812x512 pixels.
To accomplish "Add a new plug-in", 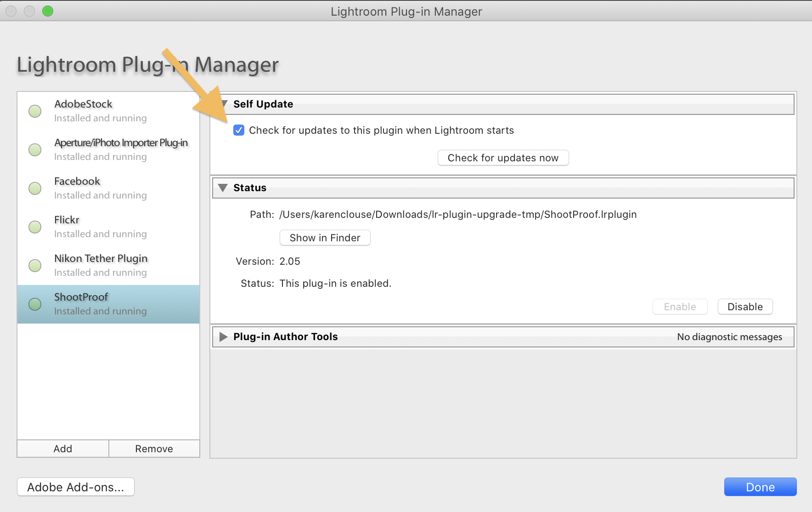I will click(x=63, y=449).
